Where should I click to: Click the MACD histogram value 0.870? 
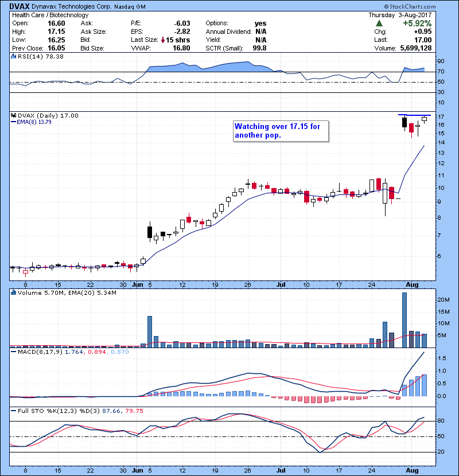pyautogui.click(x=120, y=352)
